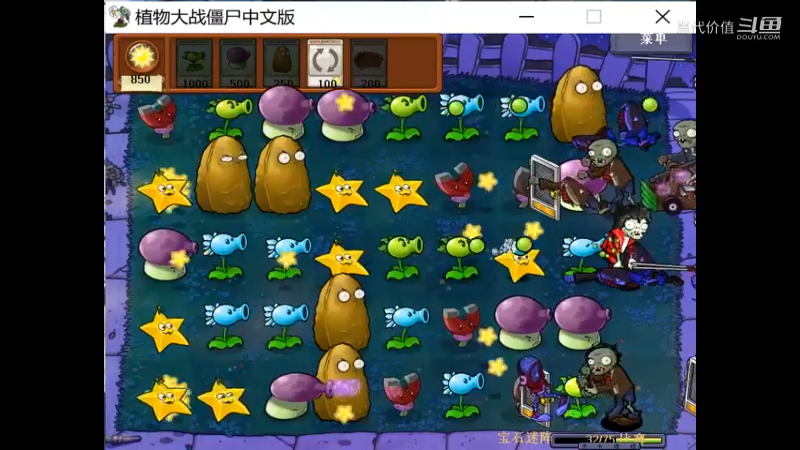Select the rightmost fume-shroom in the fourth row
800x450 pixels.
click(582, 323)
